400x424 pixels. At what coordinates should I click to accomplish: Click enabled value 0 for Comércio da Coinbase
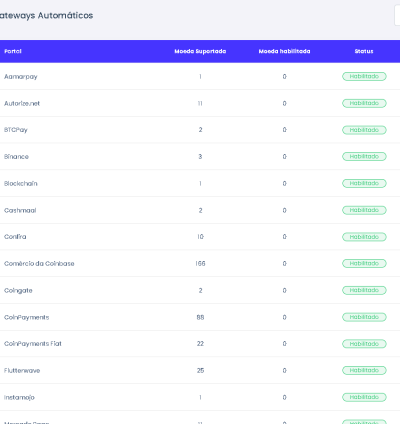pos(284,264)
